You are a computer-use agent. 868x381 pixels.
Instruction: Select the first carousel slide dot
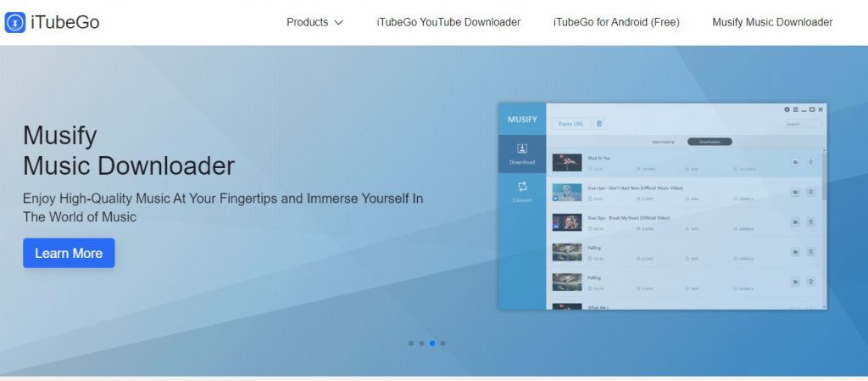(411, 344)
